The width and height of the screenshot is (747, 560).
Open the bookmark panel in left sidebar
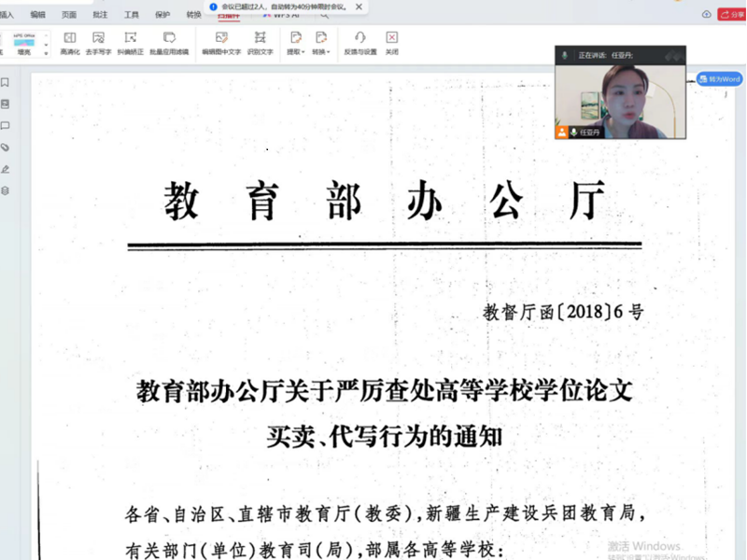point(6,83)
